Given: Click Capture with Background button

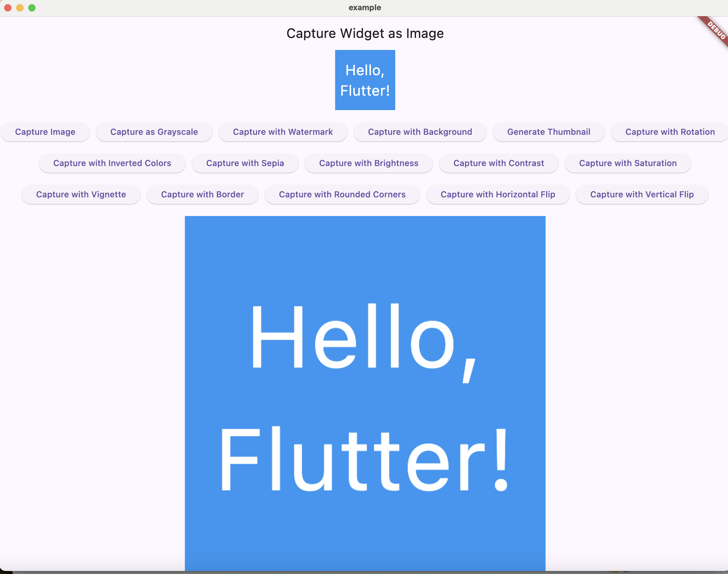Looking at the screenshot, I should (420, 132).
